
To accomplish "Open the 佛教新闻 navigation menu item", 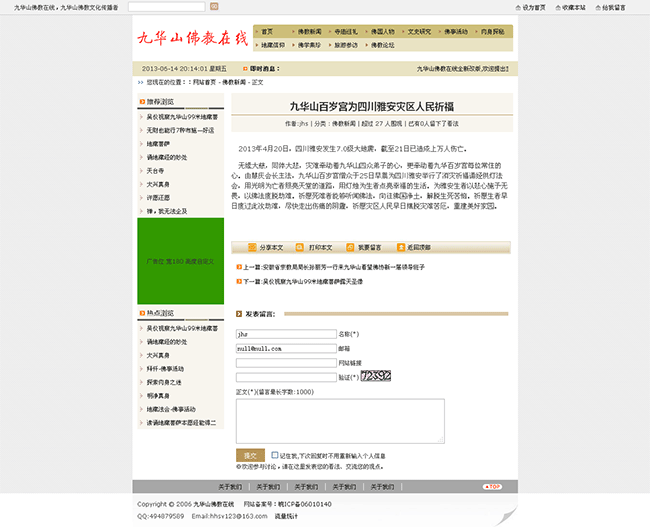I will [x=308, y=32].
